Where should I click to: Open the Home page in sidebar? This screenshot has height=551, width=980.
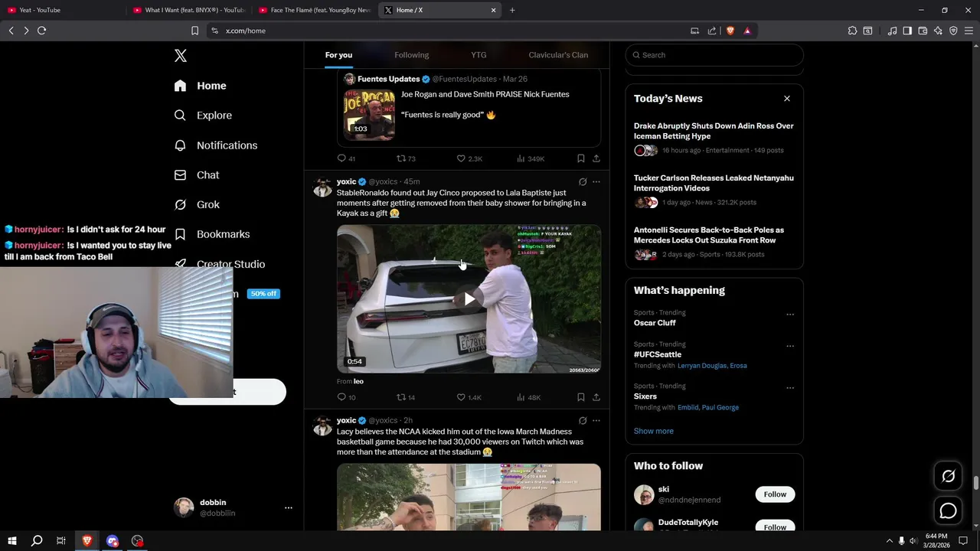201,86
